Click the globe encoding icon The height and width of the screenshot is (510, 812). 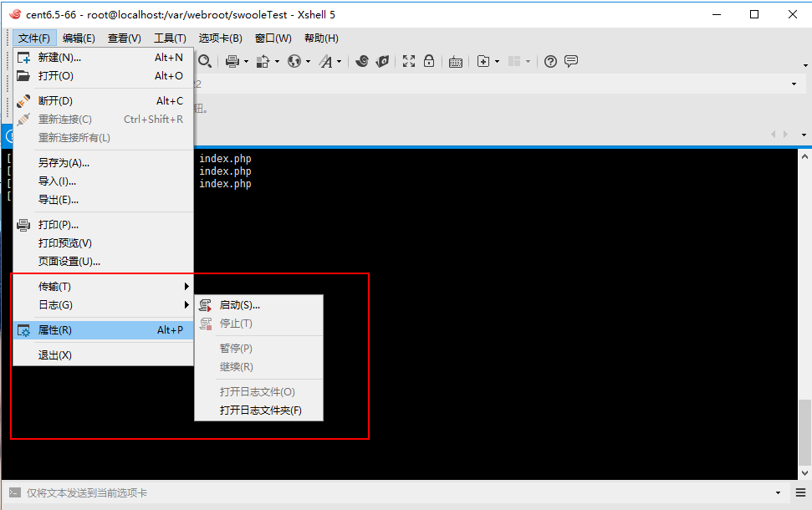tap(294, 62)
